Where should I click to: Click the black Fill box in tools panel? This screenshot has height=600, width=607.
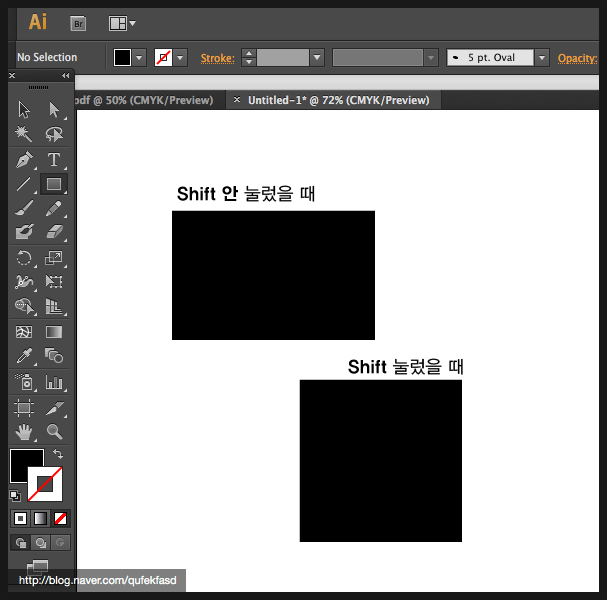coord(24,461)
